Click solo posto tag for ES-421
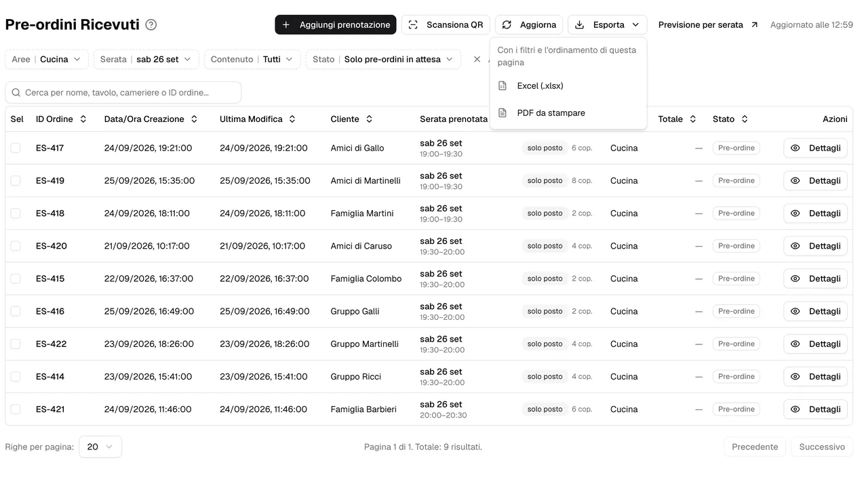 click(x=545, y=409)
